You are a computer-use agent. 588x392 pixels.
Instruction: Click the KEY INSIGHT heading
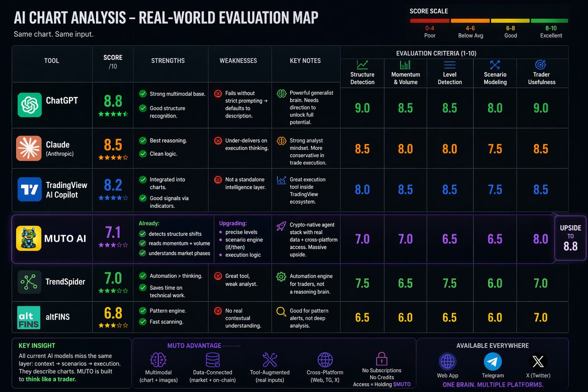pos(37,345)
